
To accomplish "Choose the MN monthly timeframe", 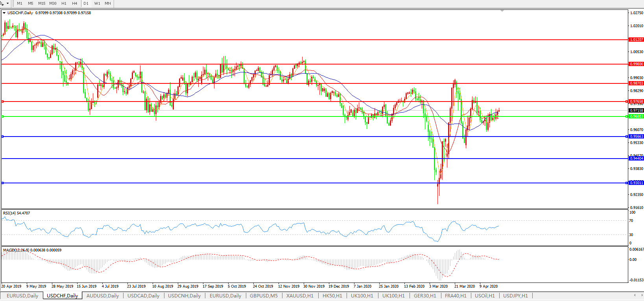I will coord(107,3).
